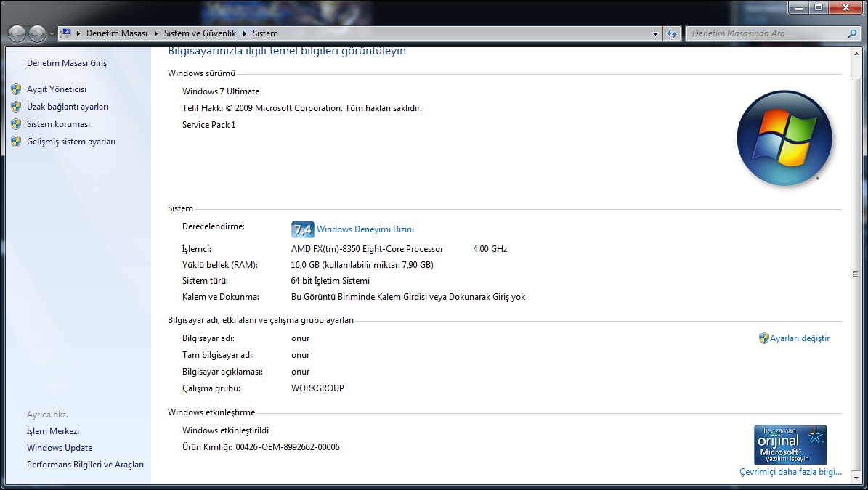868x490 pixels.
Task: Click the AMD FX(tm)-8350 Eight-Core Processor text
Action: [368, 249]
